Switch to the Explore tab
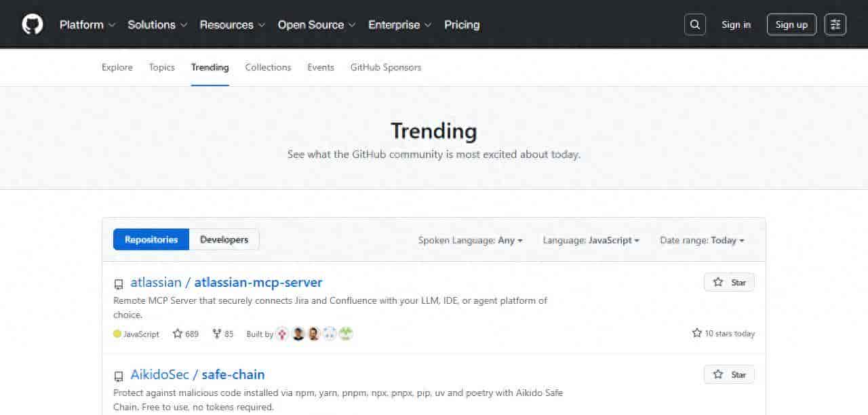 pyautogui.click(x=117, y=67)
